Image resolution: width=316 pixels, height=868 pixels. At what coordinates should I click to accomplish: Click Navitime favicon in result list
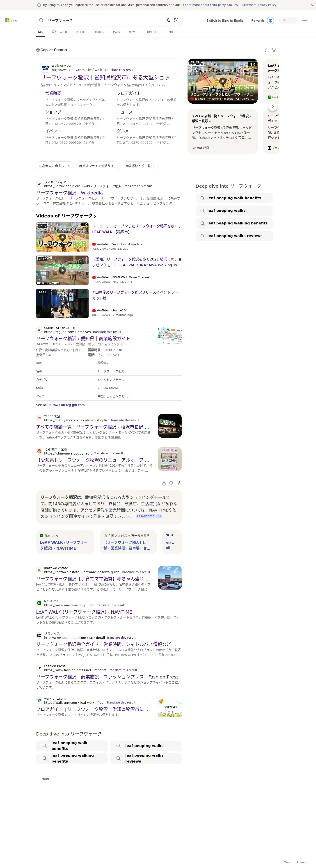(39, 603)
